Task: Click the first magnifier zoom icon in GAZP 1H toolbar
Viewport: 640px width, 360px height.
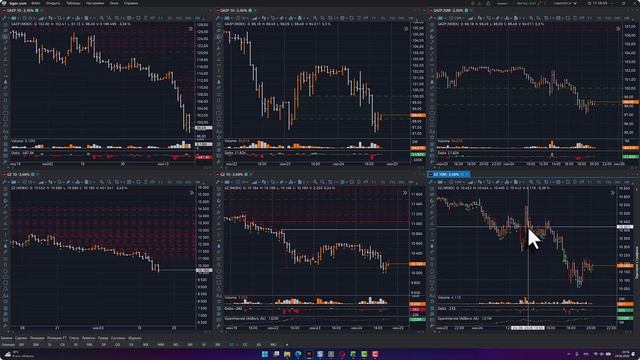Action: click(x=315, y=18)
